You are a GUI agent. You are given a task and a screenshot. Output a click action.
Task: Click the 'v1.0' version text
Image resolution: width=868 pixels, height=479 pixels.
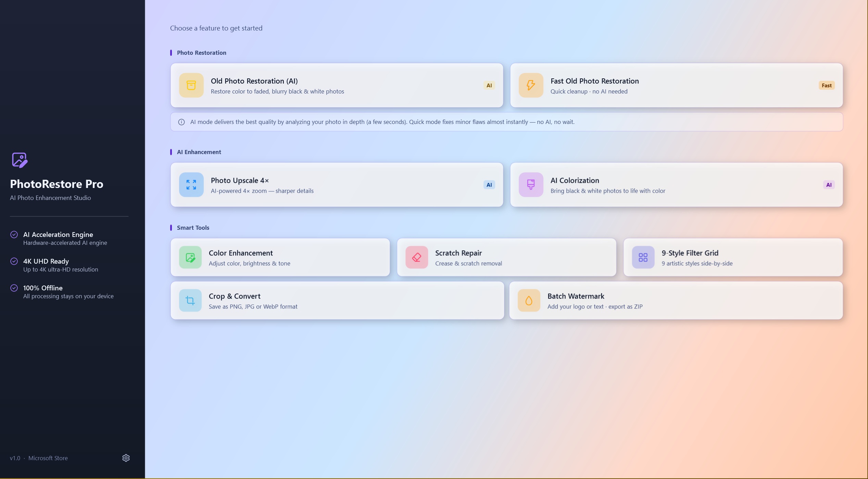pos(15,458)
